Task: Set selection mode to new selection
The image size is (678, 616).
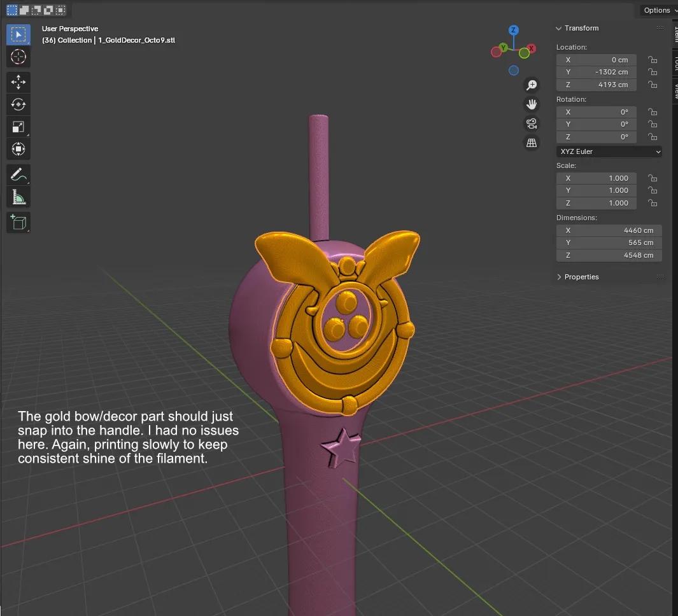Action: (x=12, y=10)
